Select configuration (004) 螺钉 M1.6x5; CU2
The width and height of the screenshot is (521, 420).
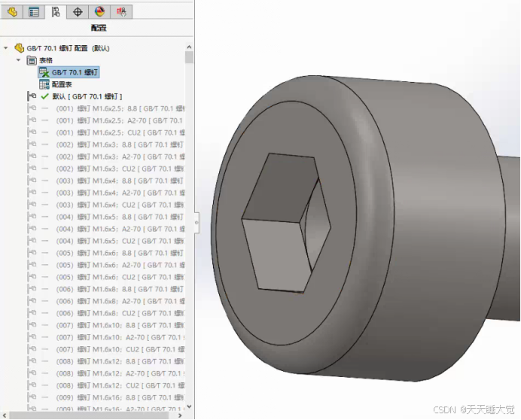click(x=120, y=241)
